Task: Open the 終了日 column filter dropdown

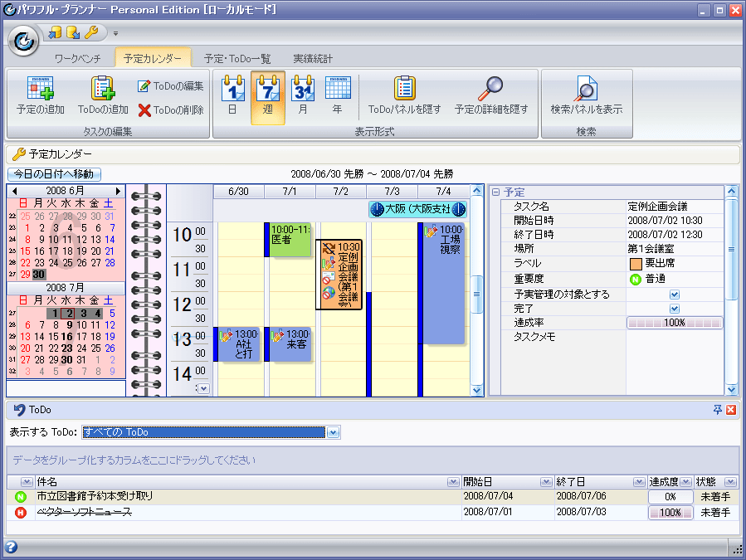Action: [639, 482]
